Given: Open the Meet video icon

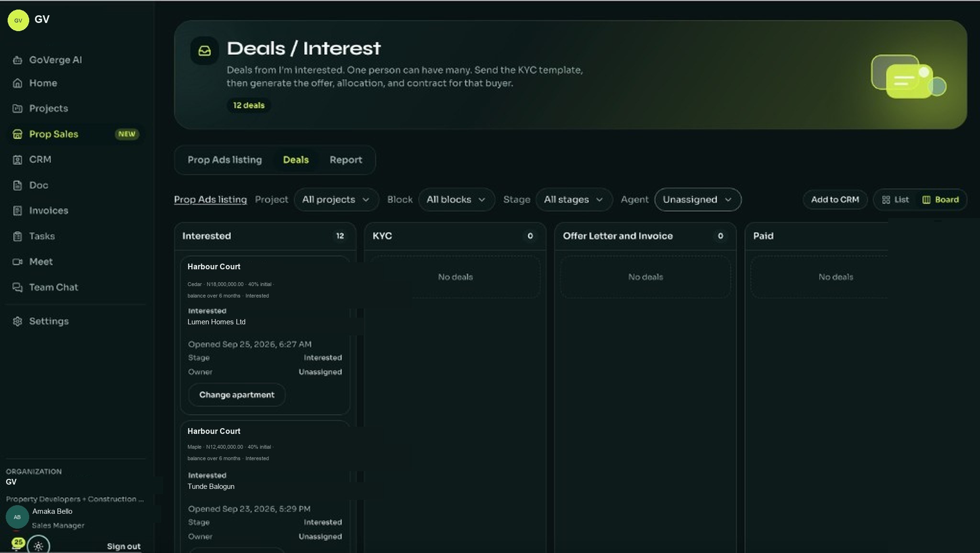Looking at the screenshot, I should pyautogui.click(x=18, y=262).
